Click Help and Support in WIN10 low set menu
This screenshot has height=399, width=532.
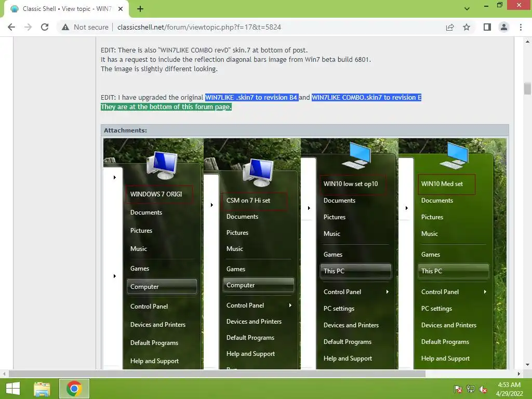coord(348,358)
